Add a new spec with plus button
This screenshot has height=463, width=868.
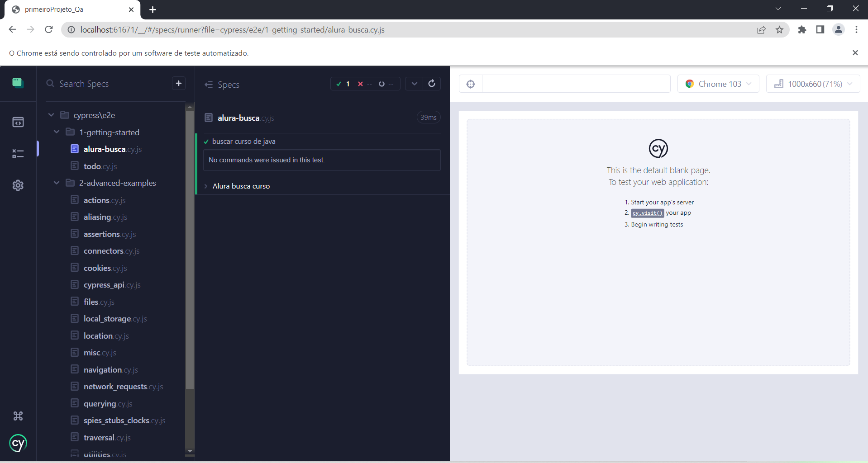pos(179,83)
